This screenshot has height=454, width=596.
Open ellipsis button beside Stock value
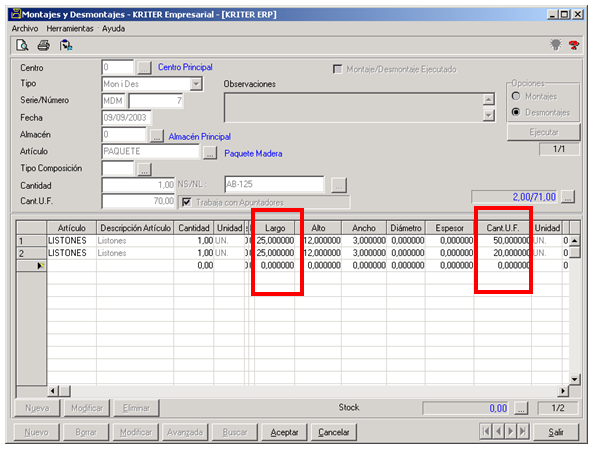(x=521, y=408)
